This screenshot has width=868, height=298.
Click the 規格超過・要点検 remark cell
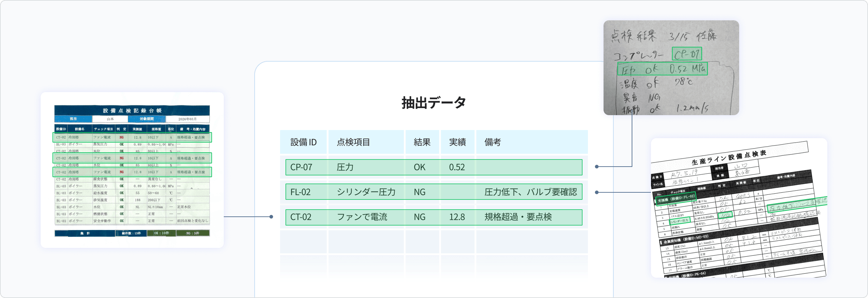pos(518,217)
